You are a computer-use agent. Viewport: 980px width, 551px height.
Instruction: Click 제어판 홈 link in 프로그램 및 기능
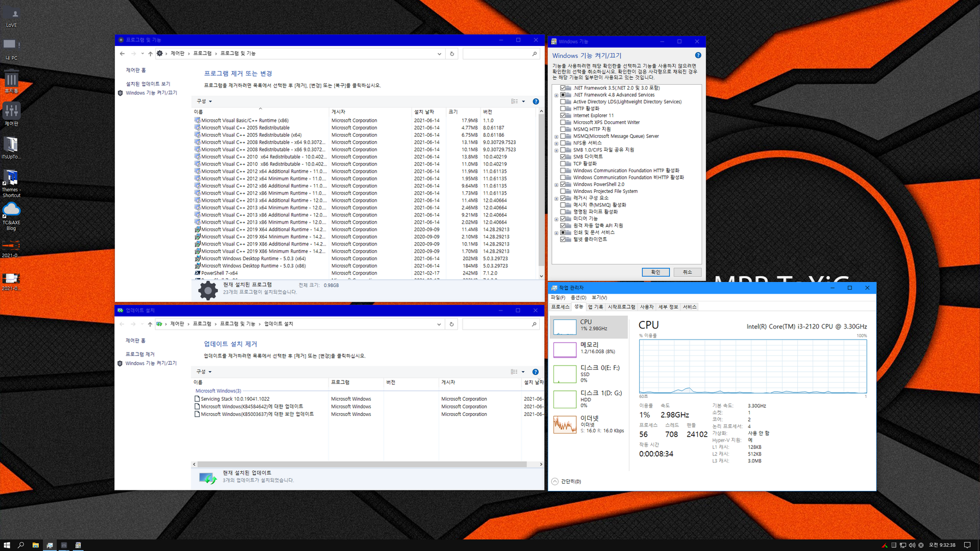(136, 71)
